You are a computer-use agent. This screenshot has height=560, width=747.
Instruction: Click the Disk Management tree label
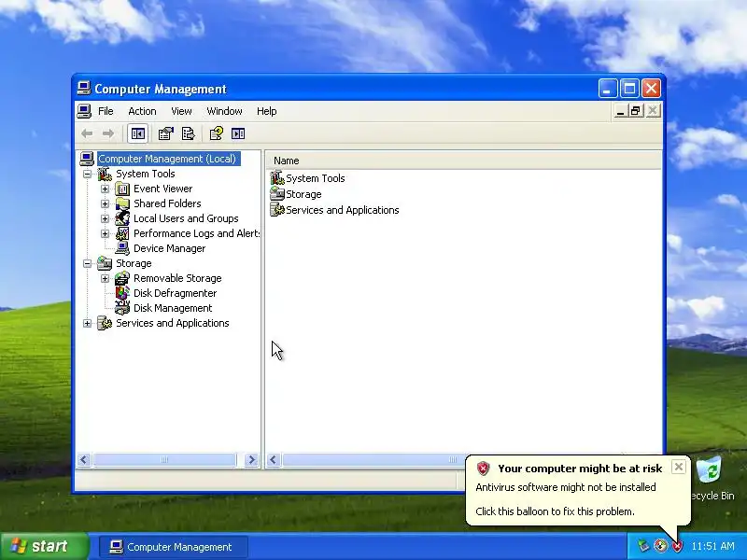pos(173,308)
